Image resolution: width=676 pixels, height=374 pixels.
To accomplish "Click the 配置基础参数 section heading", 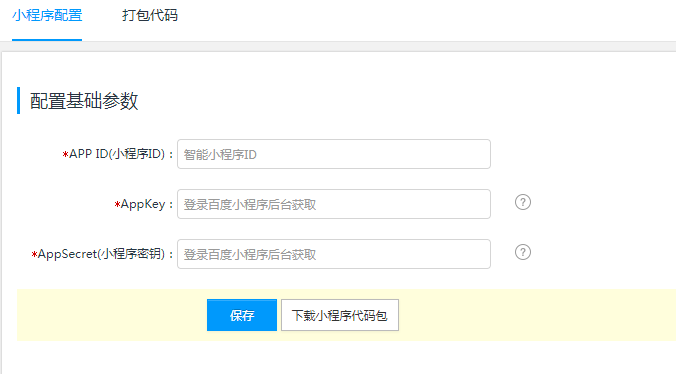I will (x=84, y=101).
